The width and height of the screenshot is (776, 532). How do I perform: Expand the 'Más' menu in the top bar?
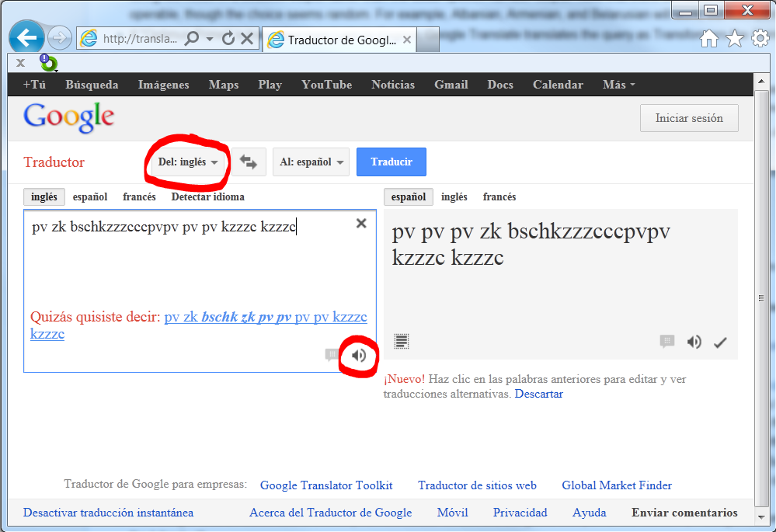618,85
